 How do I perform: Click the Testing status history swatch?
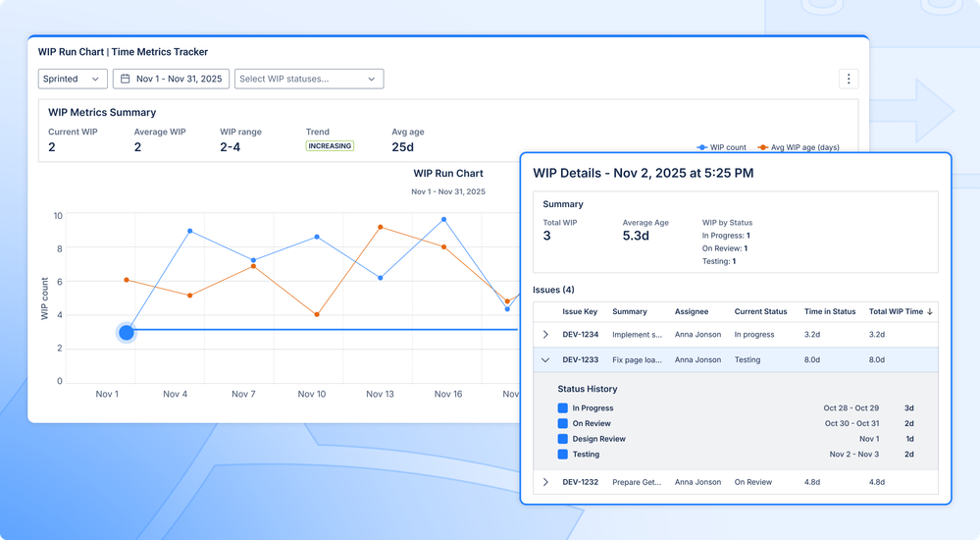point(562,455)
